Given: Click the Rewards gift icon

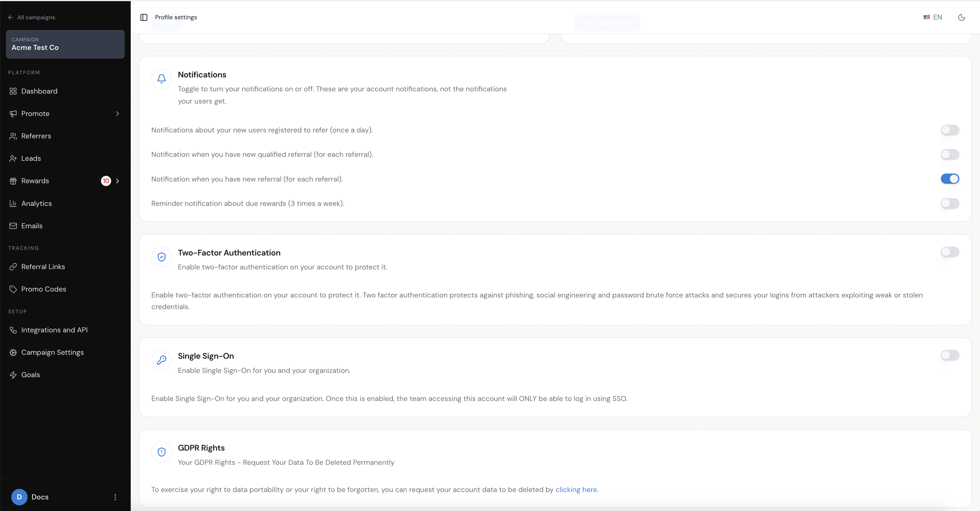Looking at the screenshot, I should click(x=13, y=181).
